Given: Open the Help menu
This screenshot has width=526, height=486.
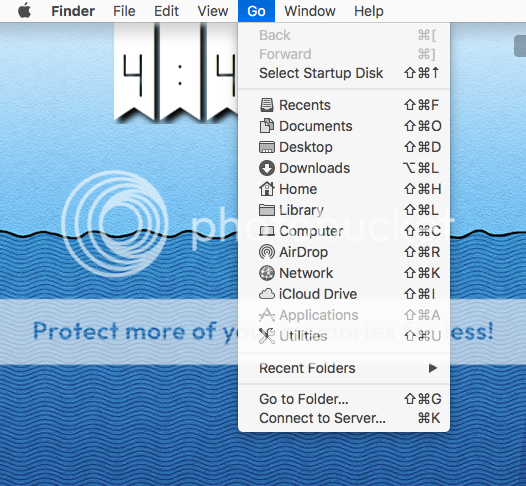Looking at the screenshot, I should click(x=369, y=11).
